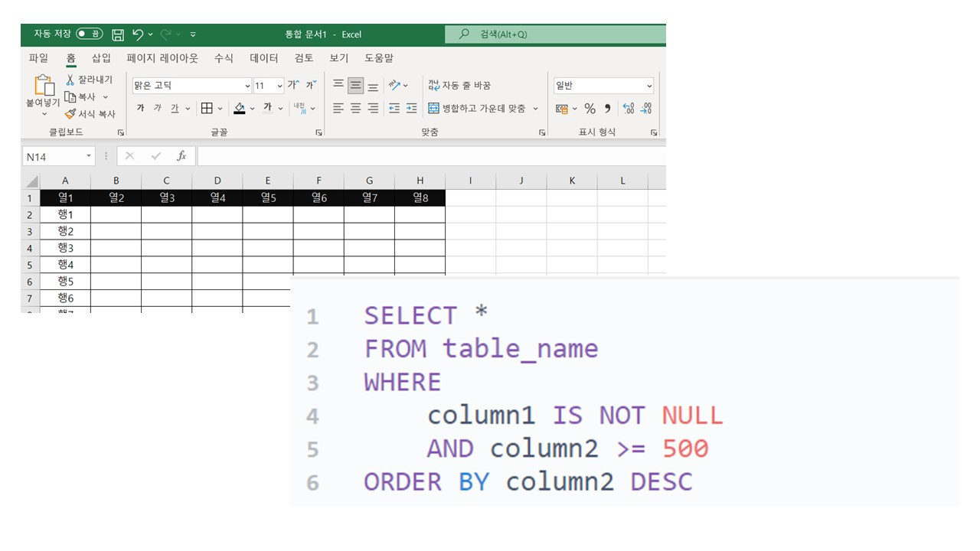This screenshot has width=980, height=551.
Task: Click the increase font size icon
Action: 293,85
